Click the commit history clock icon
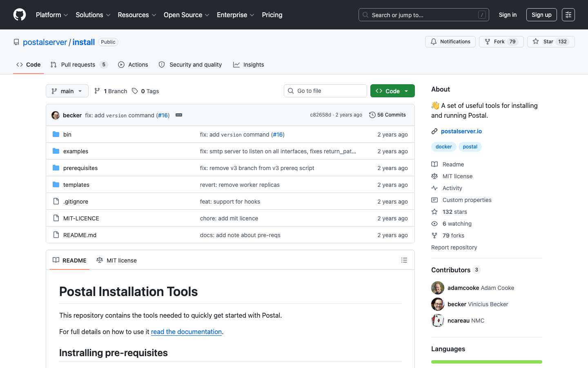Viewport: 588px width, 368px height. click(x=372, y=115)
